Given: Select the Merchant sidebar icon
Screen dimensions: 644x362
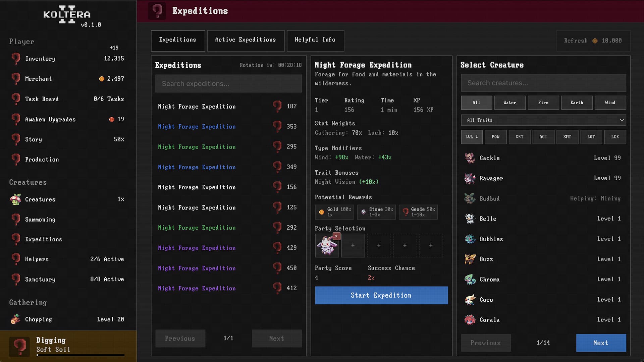Looking at the screenshot, I should tap(16, 79).
